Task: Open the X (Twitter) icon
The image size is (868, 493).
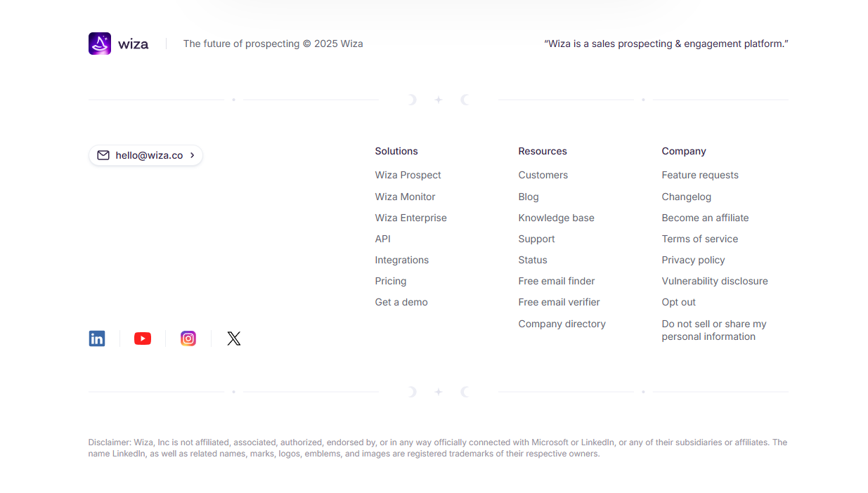Action: click(x=234, y=338)
